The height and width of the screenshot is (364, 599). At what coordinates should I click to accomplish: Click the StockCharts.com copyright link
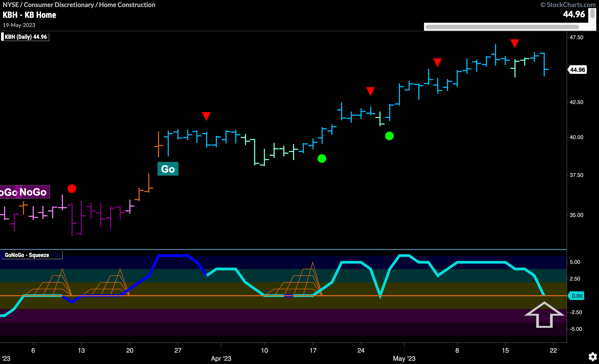(568, 5)
